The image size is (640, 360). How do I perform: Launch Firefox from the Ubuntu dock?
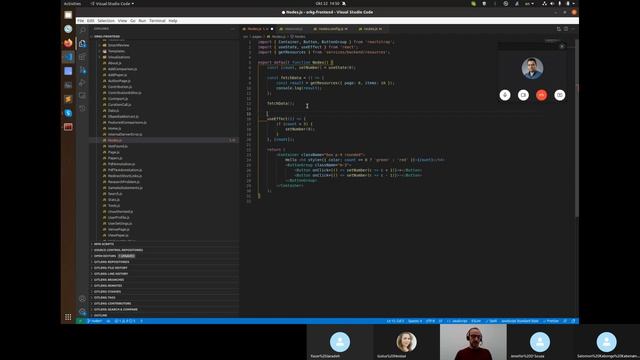click(68, 43)
